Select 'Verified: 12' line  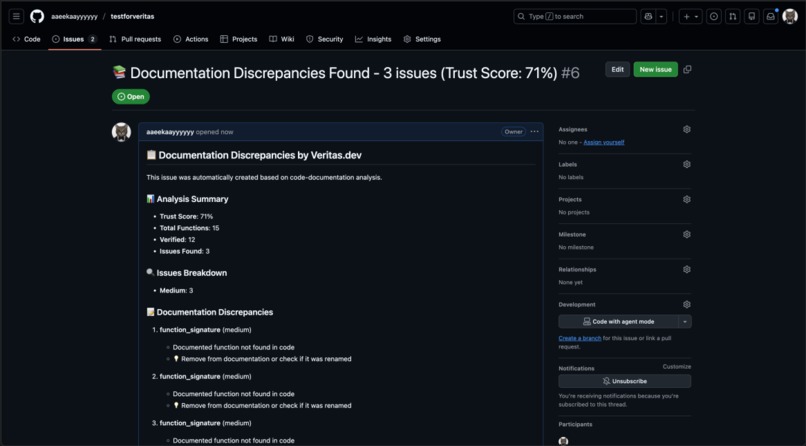pos(177,240)
